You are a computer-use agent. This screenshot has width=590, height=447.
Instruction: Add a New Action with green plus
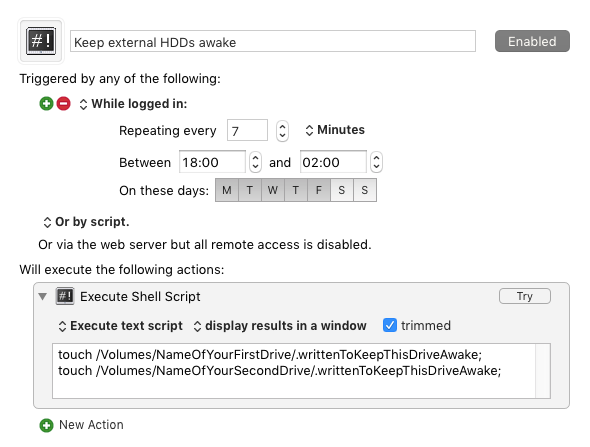pos(46,426)
